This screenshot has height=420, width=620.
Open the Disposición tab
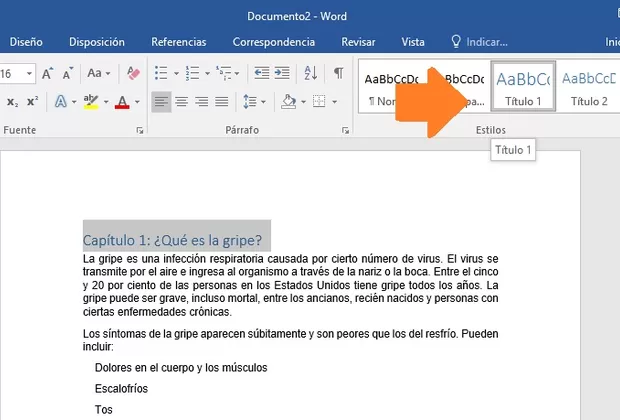tap(97, 42)
